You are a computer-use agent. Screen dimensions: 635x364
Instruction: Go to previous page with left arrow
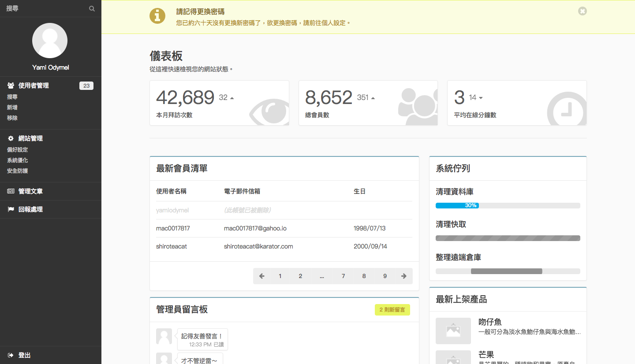tap(262, 276)
